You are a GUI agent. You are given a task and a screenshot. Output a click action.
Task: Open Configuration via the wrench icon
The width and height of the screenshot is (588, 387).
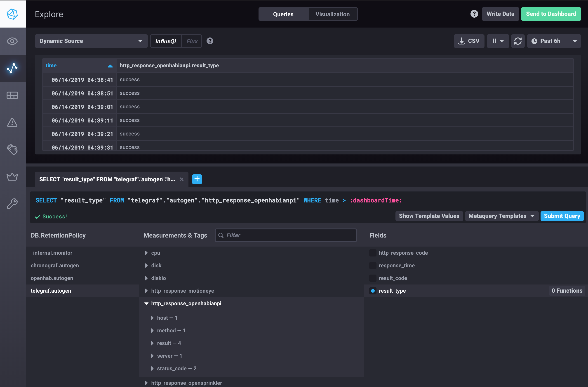click(12, 203)
